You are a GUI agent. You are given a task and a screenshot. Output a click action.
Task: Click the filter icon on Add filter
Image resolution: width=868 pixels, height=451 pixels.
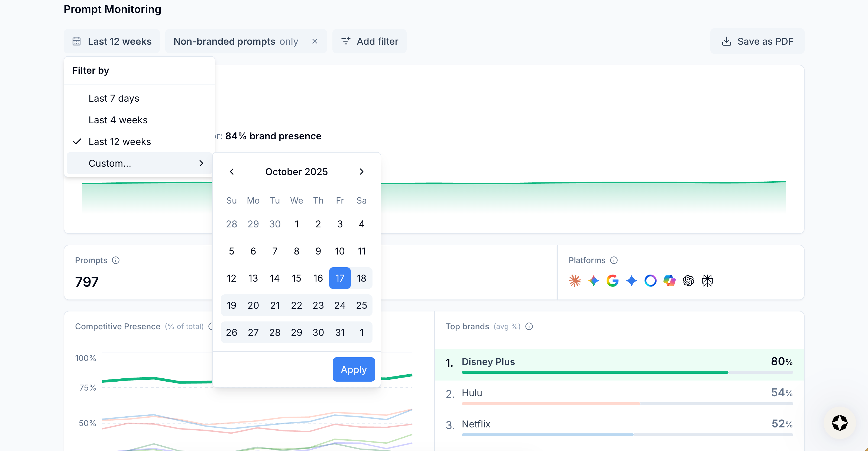pyautogui.click(x=346, y=41)
